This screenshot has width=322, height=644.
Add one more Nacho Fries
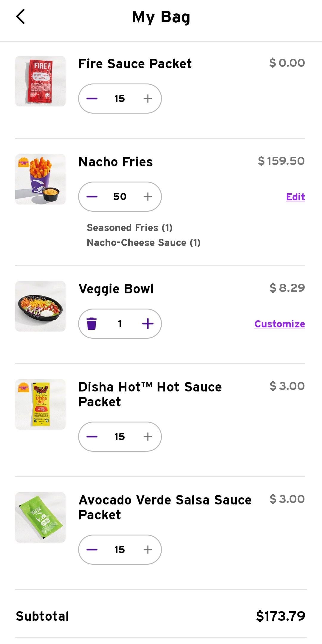coord(148,197)
